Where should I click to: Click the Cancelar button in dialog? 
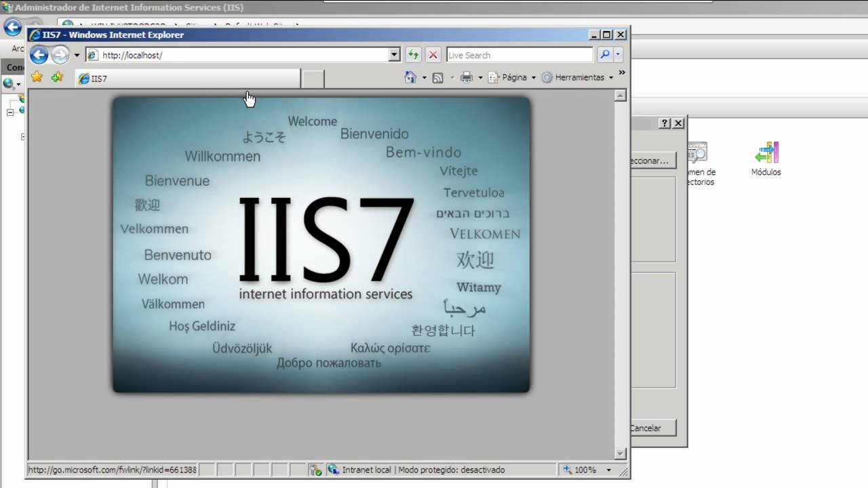click(652, 428)
